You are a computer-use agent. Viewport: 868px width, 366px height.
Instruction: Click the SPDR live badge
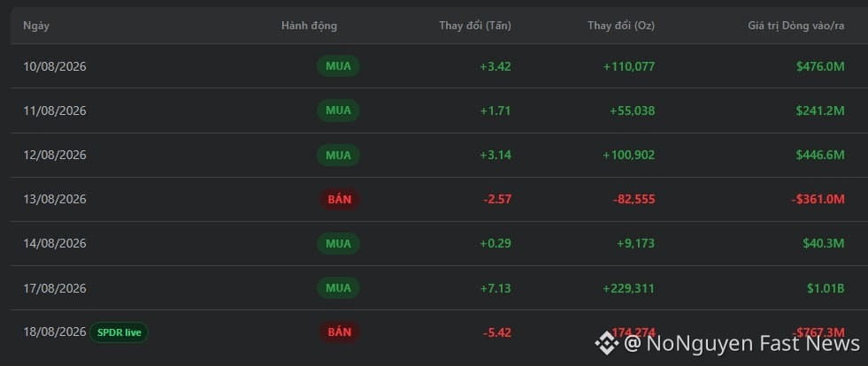(119, 332)
